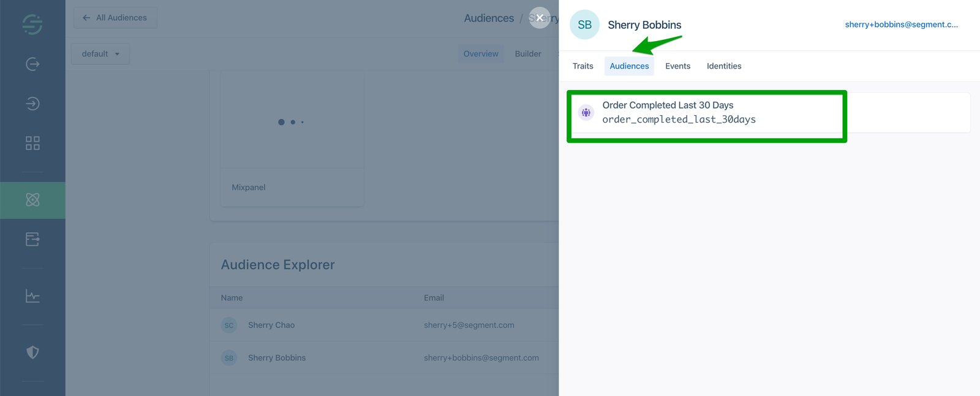Viewport: 980px width, 396px height.
Task: Click the Segment logo in the sidebar
Action: click(32, 24)
